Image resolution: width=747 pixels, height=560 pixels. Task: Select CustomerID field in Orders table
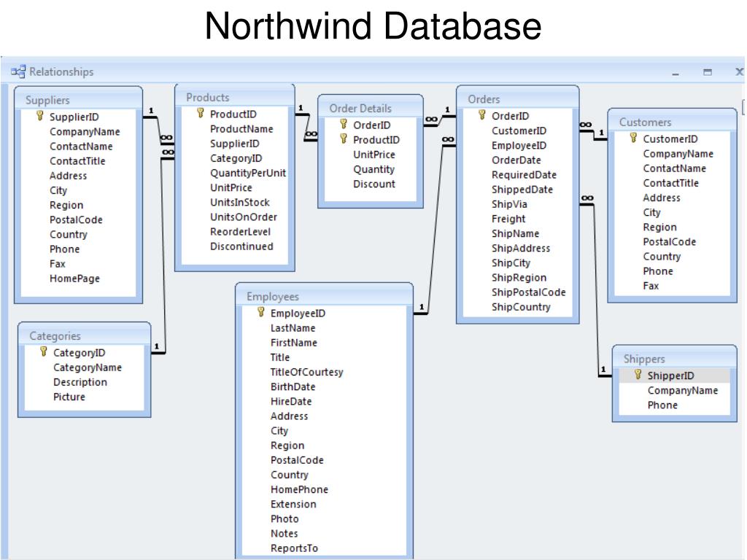click(x=519, y=131)
